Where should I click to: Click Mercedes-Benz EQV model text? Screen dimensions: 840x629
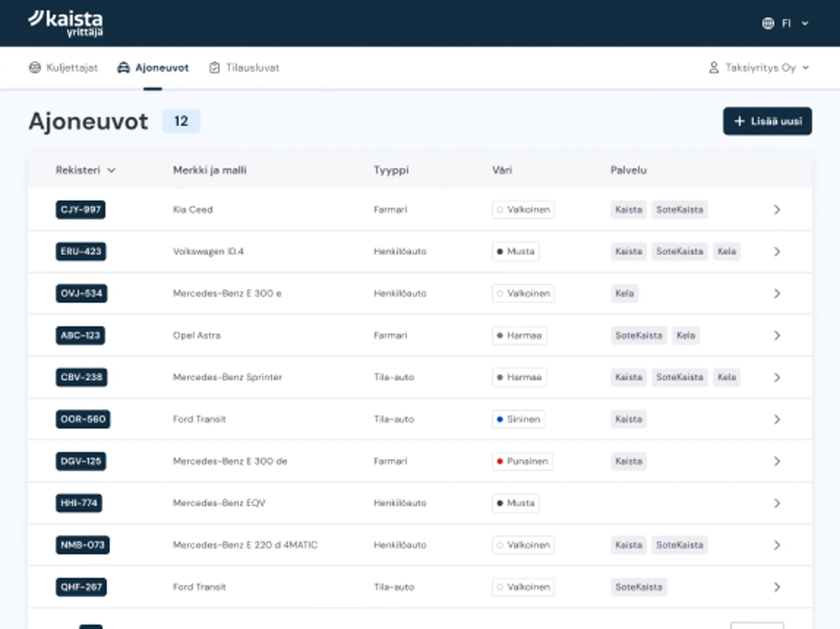pos(219,503)
